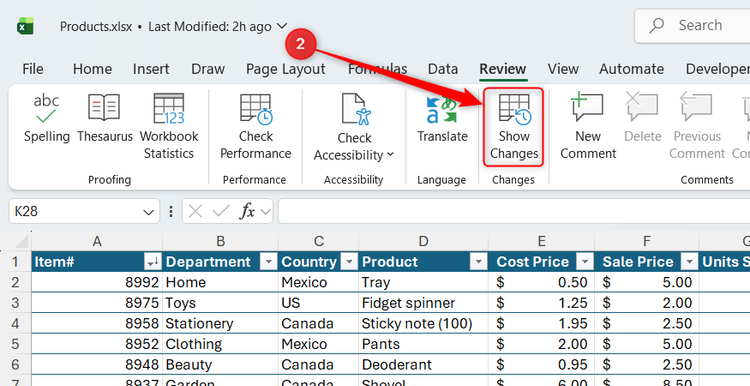Image resolution: width=750 pixels, height=386 pixels.
Task: Switch to the View tab
Action: [563, 69]
